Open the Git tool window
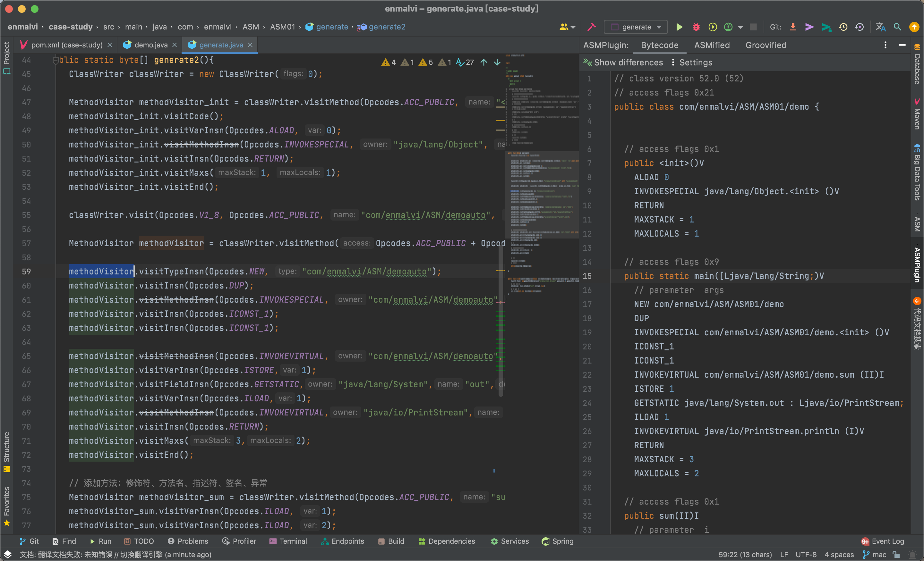 (x=29, y=541)
